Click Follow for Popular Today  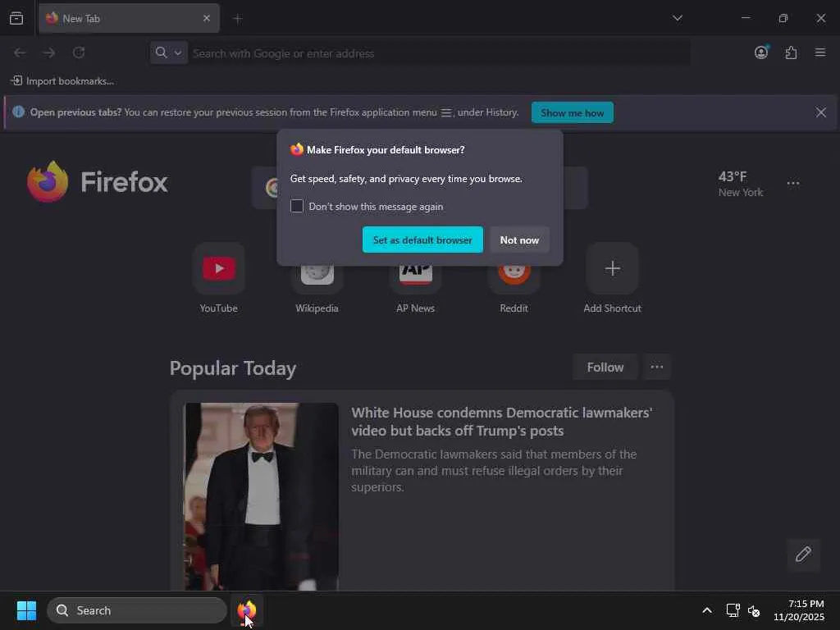coord(605,367)
